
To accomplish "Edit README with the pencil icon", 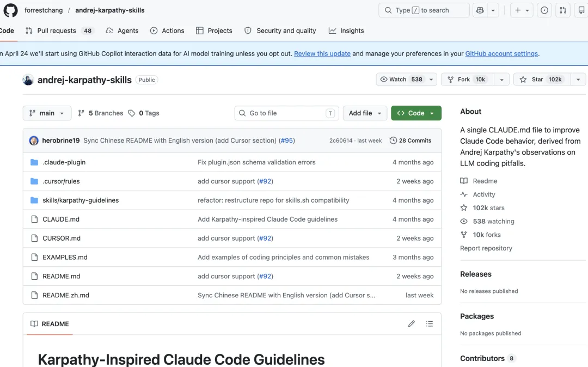I will point(412,323).
